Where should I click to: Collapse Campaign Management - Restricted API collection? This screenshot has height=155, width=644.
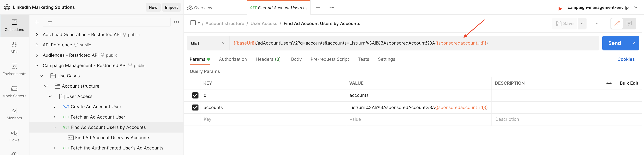click(x=37, y=66)
